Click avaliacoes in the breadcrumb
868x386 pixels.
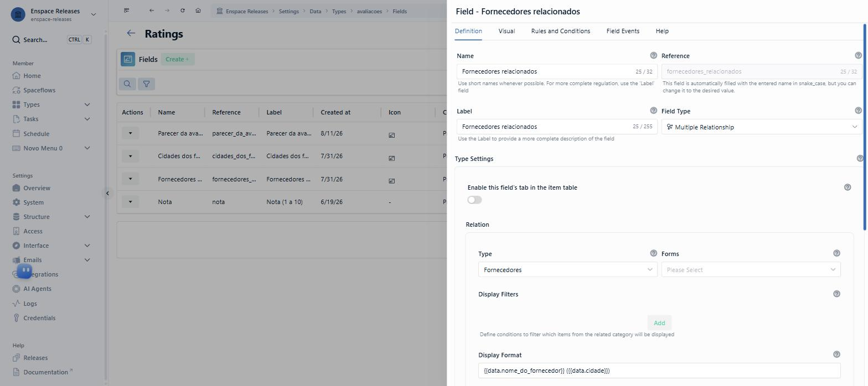tap(369, 11)
